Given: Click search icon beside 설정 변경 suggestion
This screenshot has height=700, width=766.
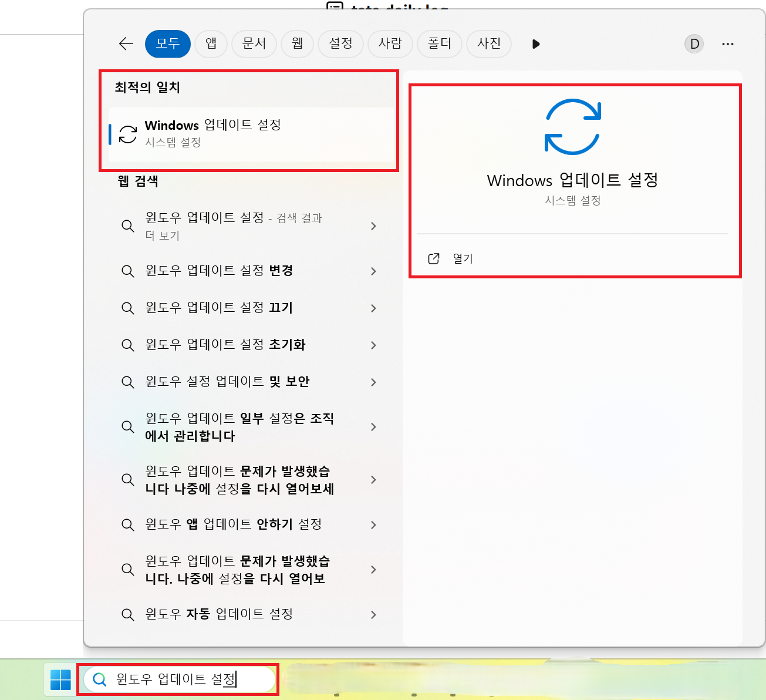Looking at the screenshot, I should [x=127, y=271].
